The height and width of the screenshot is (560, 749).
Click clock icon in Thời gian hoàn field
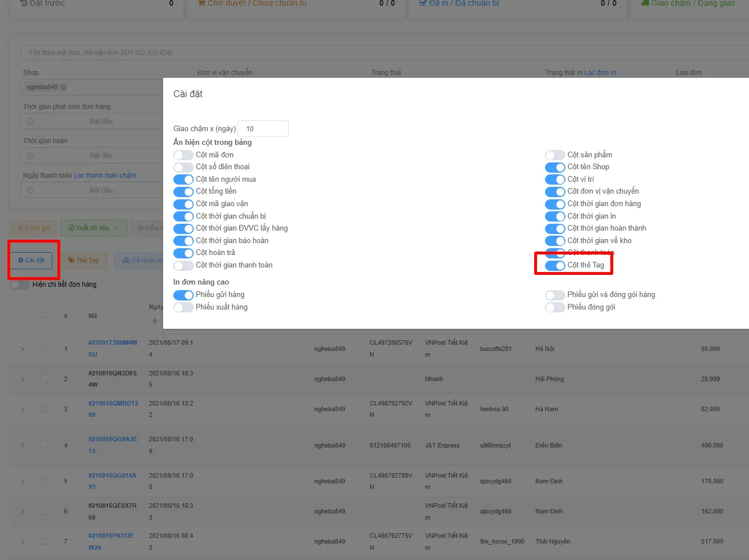(x=30, y=156)
